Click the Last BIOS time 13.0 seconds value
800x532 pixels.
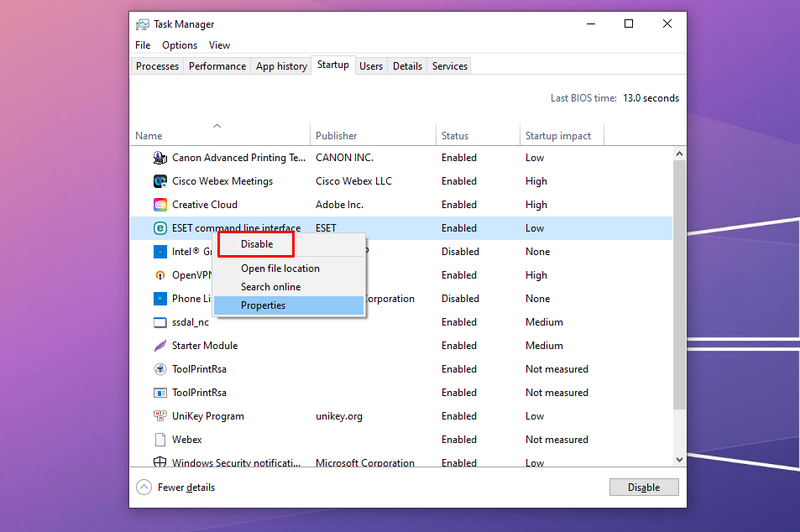[x=651, y=98]
